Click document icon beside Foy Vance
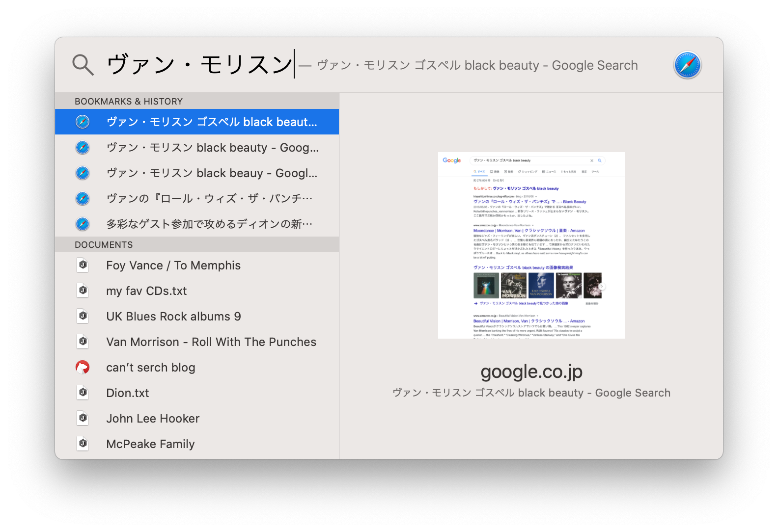Screen dimensions: 778x532 point(83,265)
